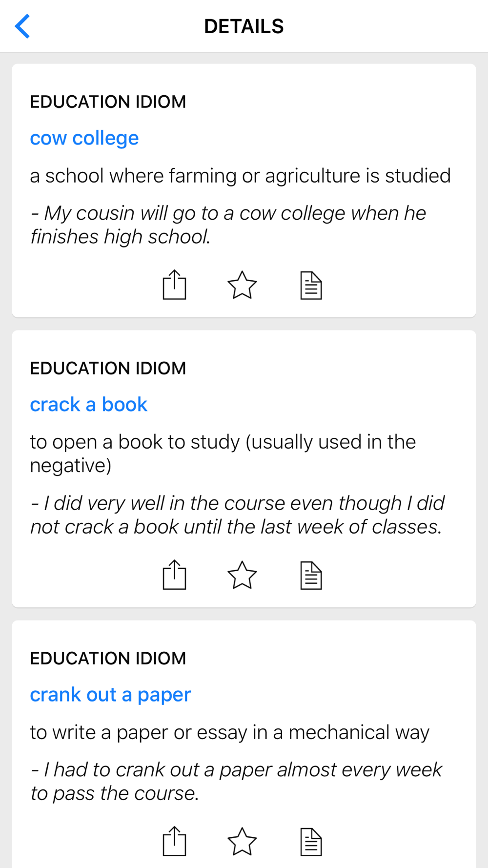This screenshot has height=868, width=488.
Task: Tap the 'My cousin will go' example sentence
Action: click(x=228, y=225)
